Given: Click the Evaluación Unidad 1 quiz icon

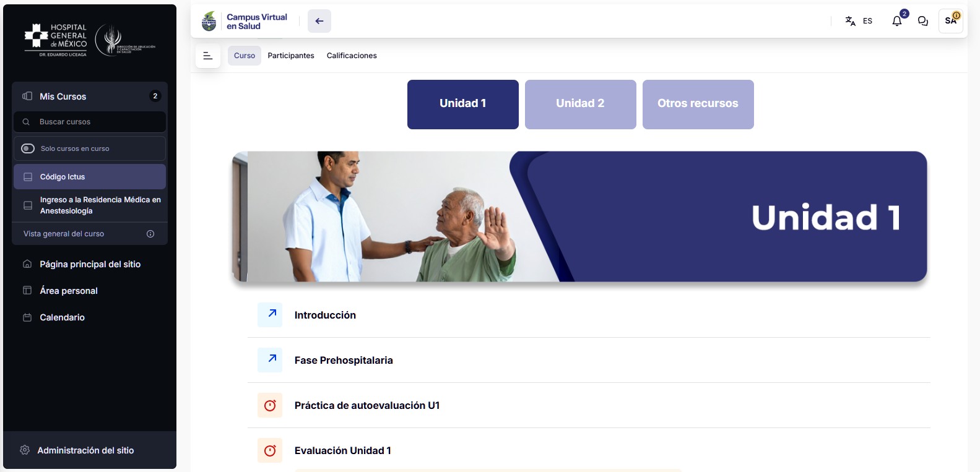Looking at the screenshot, I should click(x=270, y=450).
